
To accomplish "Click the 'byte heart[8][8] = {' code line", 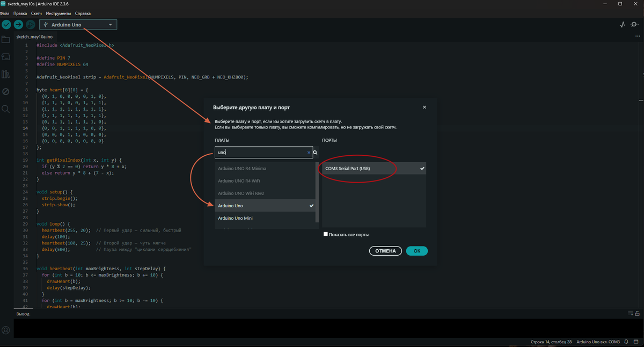I will point(62,89).
